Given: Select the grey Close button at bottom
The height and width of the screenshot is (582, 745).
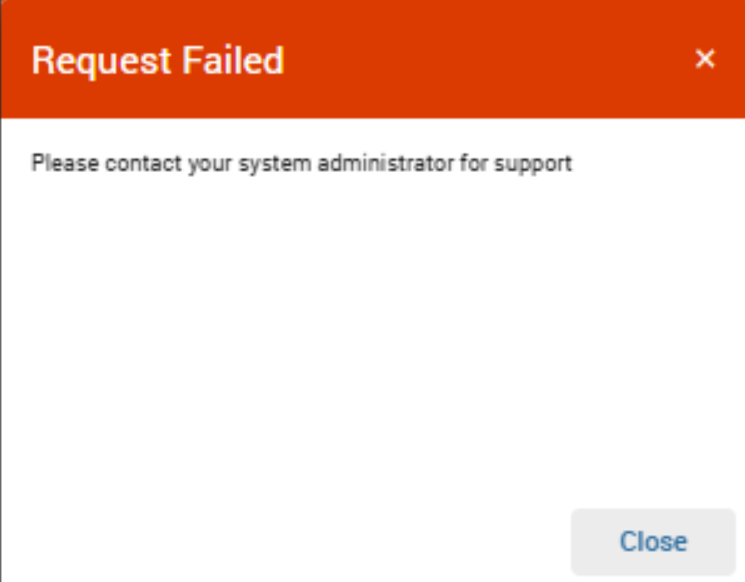Looking at the screenshot, I should (x=653, y=542).
